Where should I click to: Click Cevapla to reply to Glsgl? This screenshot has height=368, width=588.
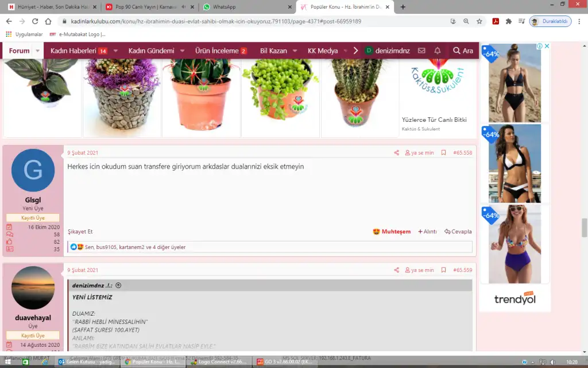coord(458,232)
